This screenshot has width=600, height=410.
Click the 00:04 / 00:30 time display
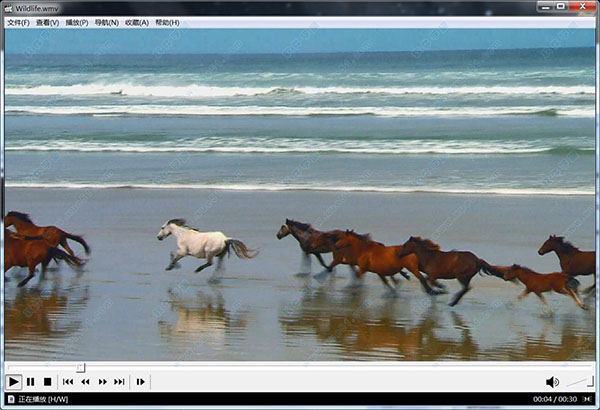point(557,400)
